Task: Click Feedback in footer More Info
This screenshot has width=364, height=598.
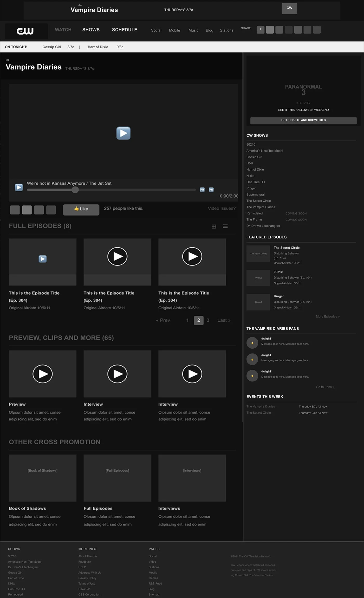Action: 85,562
